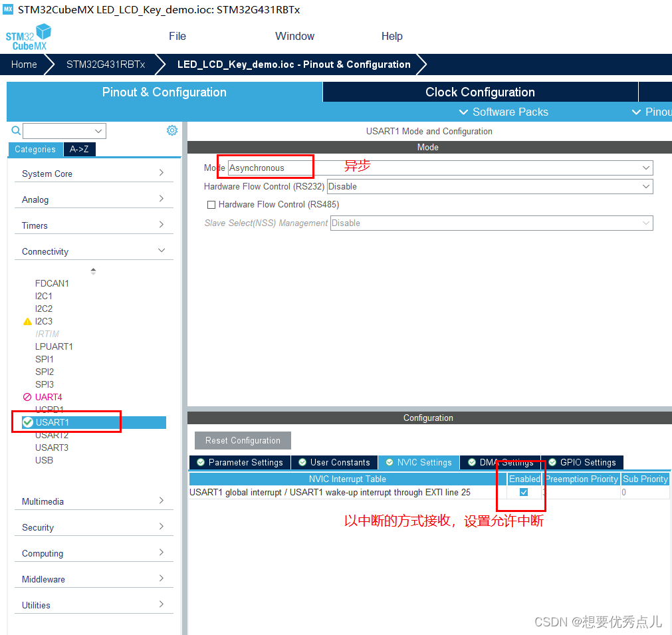Screen dimensions: 672x635
Task: Open the search field dropdown arrow
Action: (98, 131)
